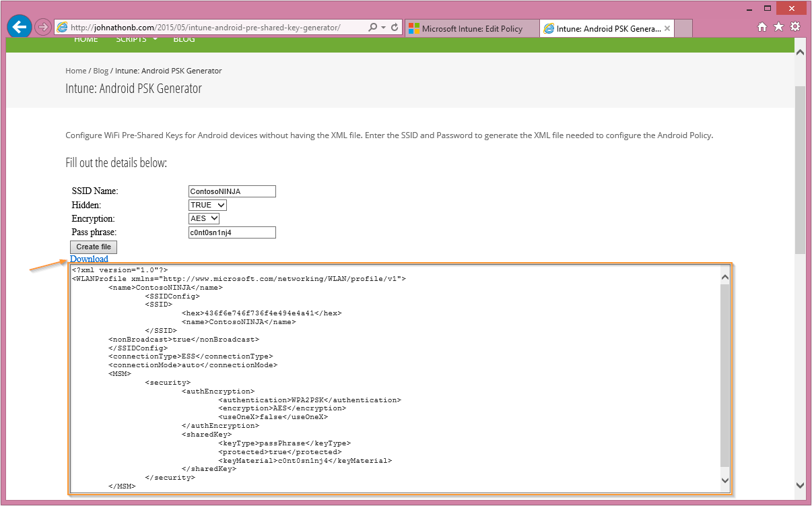The height and width of the screenshot is (506, 812).
Task: Click the XML textarea scroll down arrow
Action: coord(725,480)
